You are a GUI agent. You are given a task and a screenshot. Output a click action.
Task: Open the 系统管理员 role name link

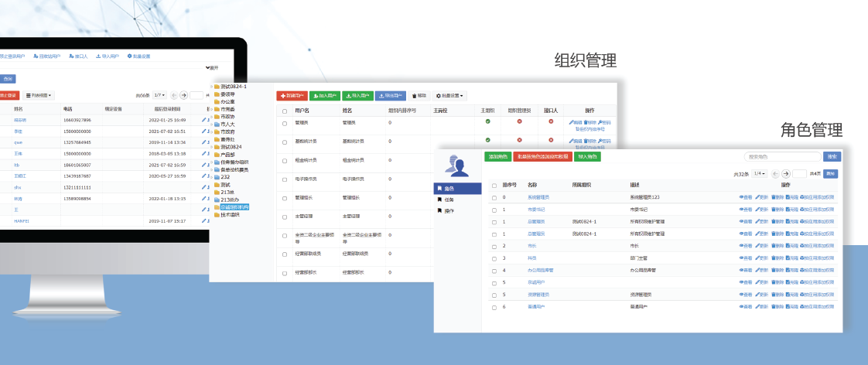pos(538,197)
